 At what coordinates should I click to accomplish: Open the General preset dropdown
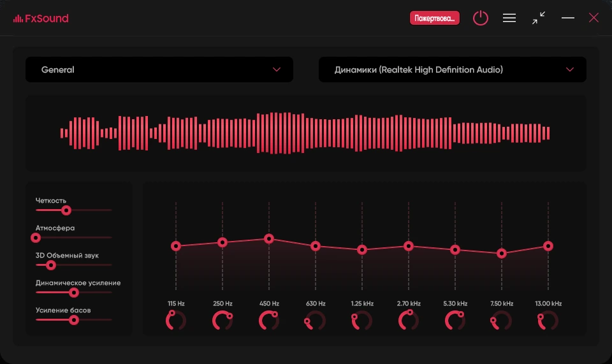click(x=159, y=69)
